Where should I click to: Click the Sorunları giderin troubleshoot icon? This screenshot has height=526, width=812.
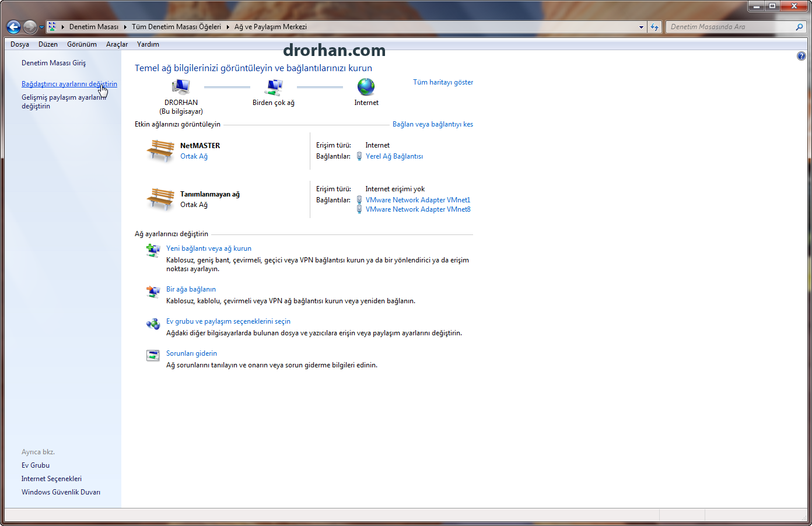click(x=153, y=355)
